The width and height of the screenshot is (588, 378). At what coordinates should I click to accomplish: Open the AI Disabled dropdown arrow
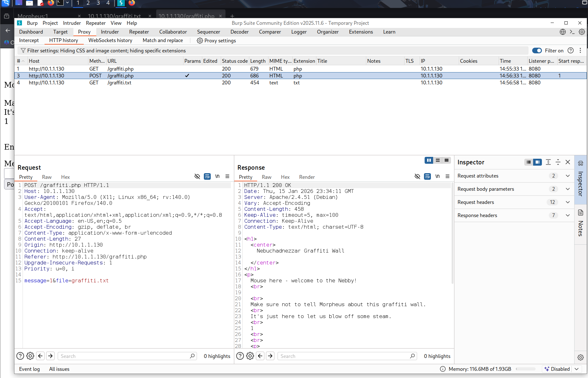[577, 369]
